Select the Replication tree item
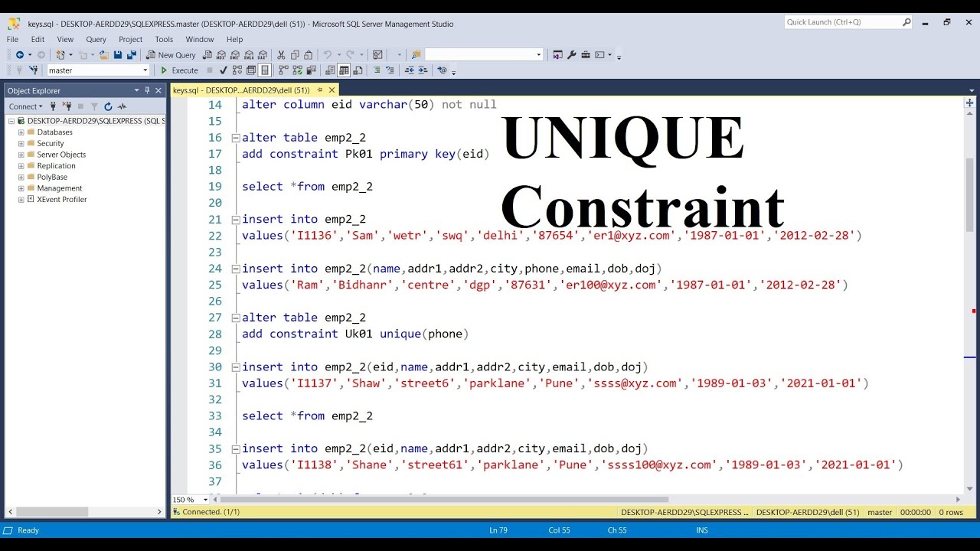Viewport: 980px width, 551px height. (56, 166)
